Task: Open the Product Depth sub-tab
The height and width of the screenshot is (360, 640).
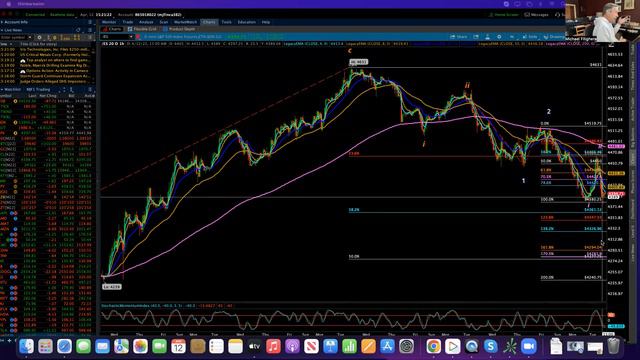Action: click(x=179, y=29)
